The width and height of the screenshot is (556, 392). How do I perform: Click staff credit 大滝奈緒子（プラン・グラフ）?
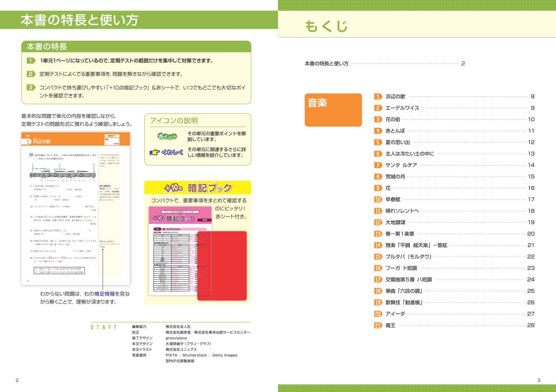pos(188,344)
